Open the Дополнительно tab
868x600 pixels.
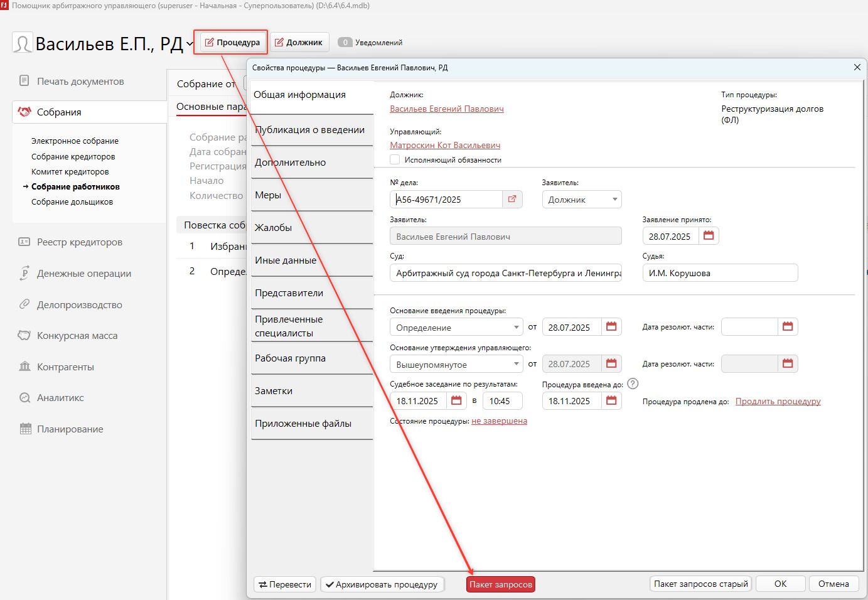click(x=312, y=163)
